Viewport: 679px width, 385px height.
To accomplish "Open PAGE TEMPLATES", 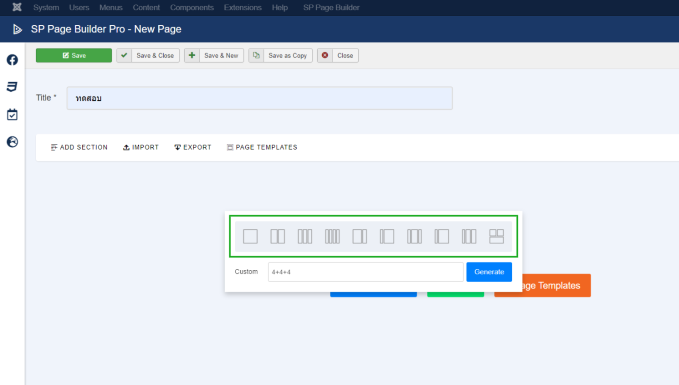I will coord(262,147).
